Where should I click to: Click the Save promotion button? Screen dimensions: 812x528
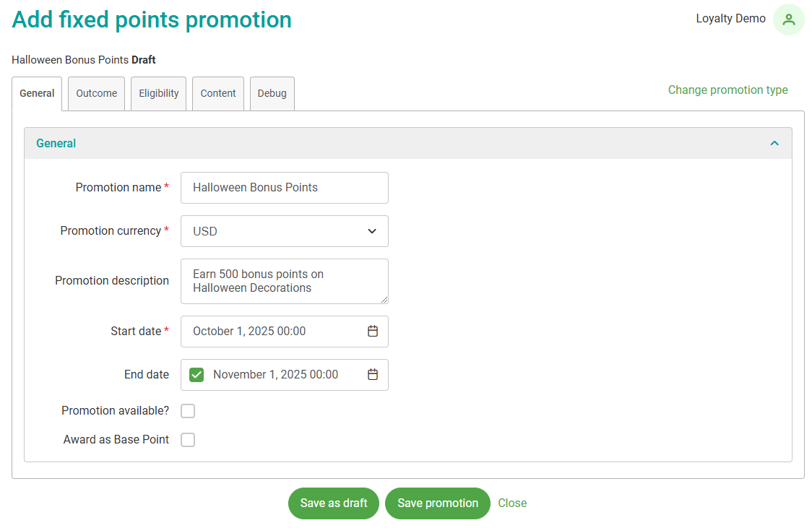pyautogui.click(x=438, y=503)
